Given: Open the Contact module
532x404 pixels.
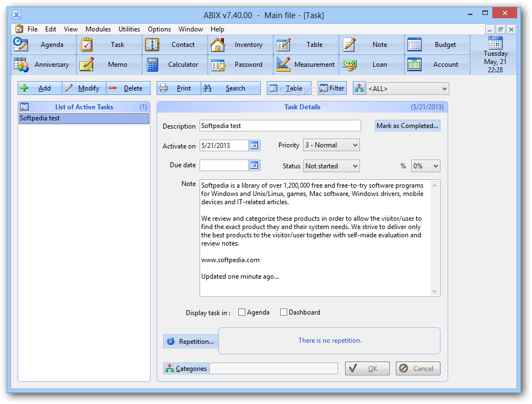Looking at the screenshot, I should pyautogui.click(x=175, y=45).
